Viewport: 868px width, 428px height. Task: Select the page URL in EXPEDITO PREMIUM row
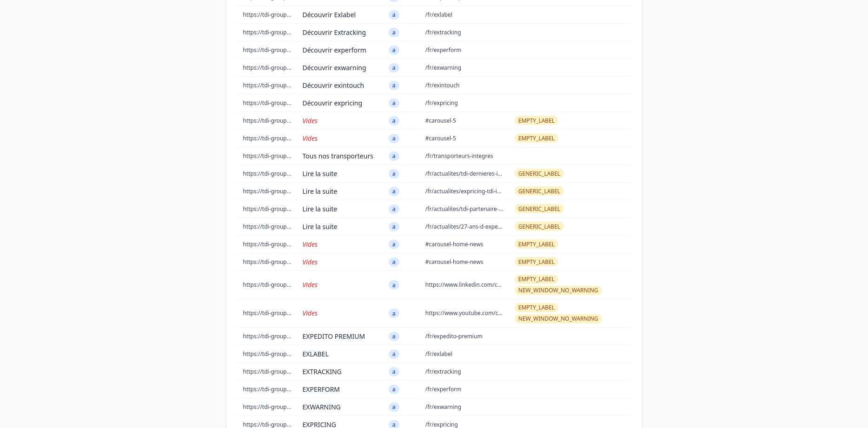pyautogui.click(x=267, y=336)
